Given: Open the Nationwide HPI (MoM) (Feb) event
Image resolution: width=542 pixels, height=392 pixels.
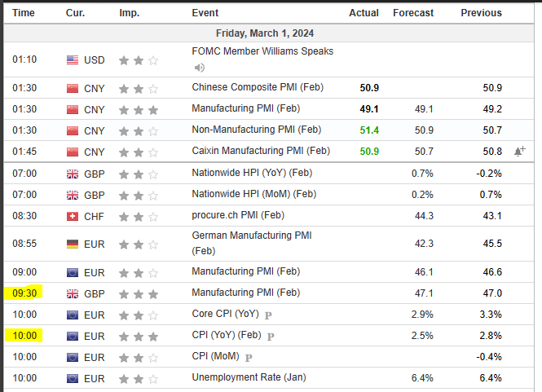Looking at the screenshot, I should 253,194.
